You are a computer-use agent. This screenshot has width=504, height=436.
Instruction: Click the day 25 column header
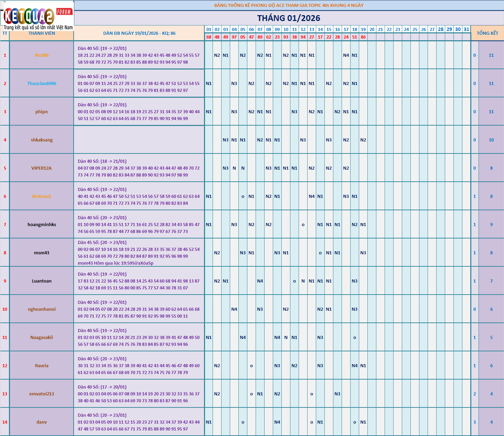click(x=415, y=29)
